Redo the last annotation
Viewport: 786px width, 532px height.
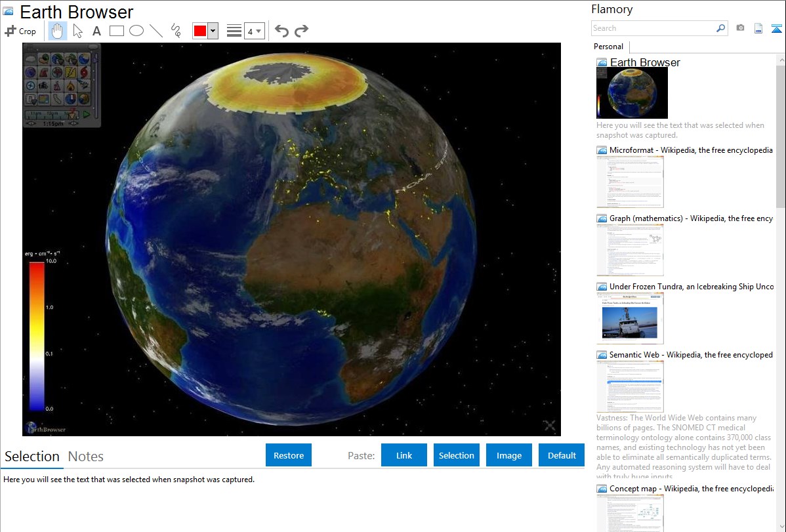click(301, 31)
